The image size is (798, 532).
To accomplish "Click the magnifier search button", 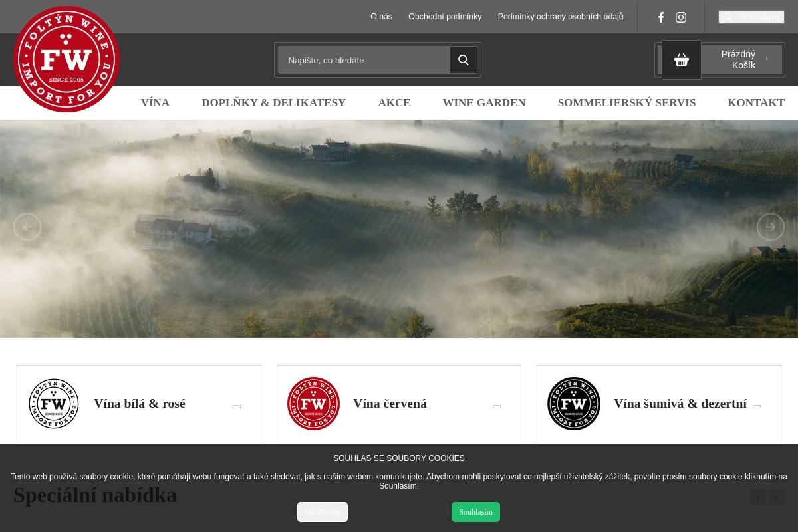I will pos(464,60).
